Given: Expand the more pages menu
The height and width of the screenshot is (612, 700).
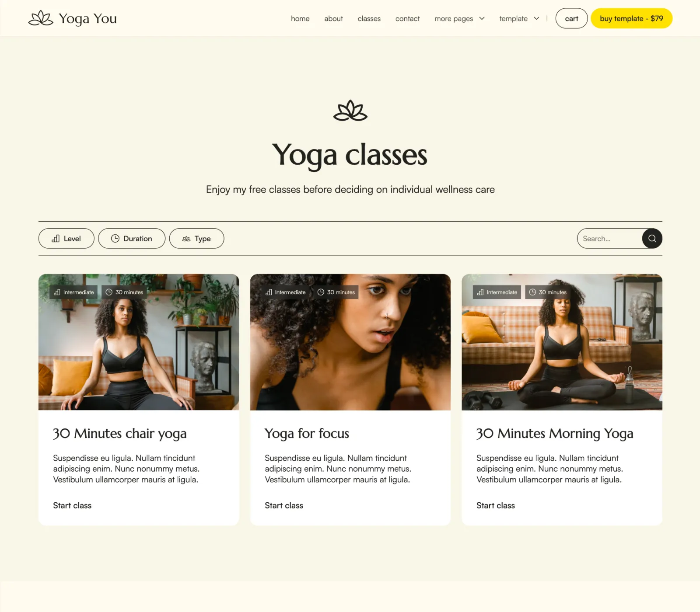Looking at the screenshot, I should [459, 18].
